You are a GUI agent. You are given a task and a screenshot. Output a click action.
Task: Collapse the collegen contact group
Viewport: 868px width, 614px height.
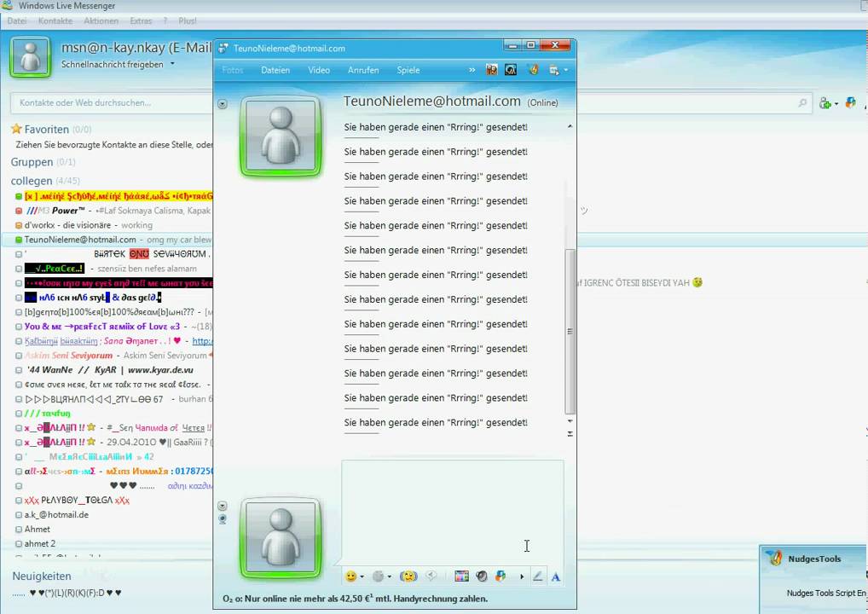[32, 181]
